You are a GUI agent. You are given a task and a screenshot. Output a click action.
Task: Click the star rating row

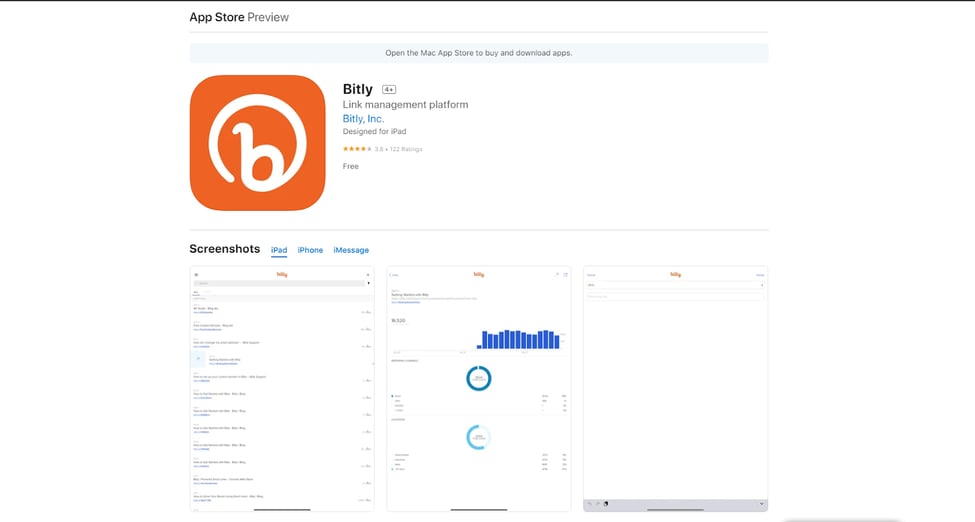[382, 149]
